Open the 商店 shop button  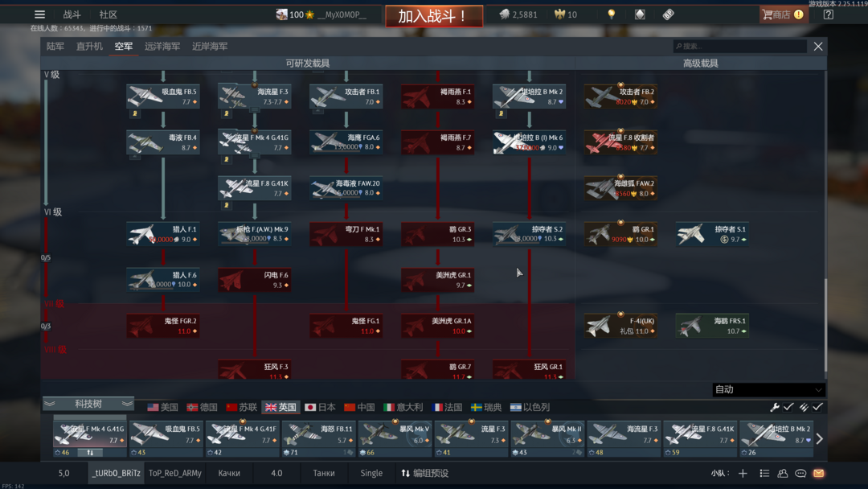[x=784, y=14]
